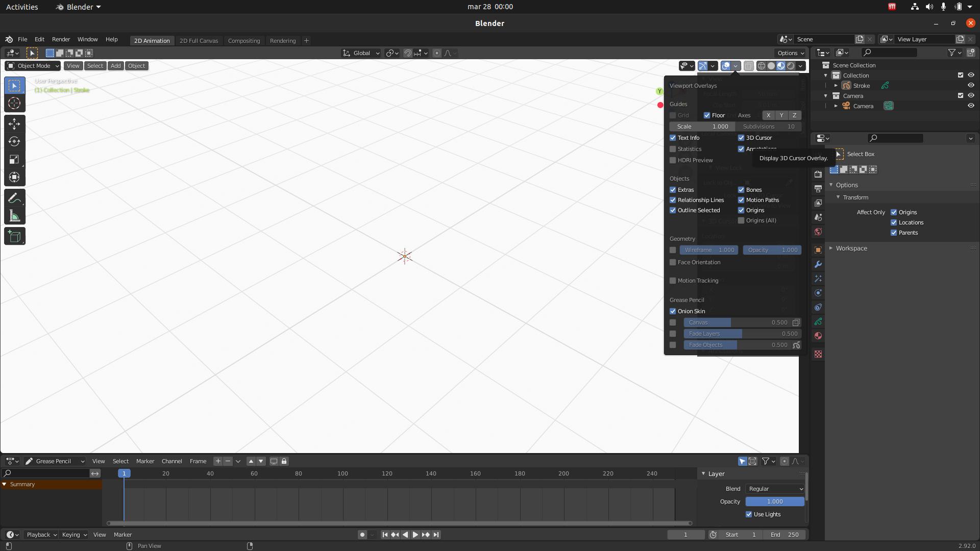Toggle the Onion Skin checkbox
This screenshot has height=551, width=980.
point(672,311)
